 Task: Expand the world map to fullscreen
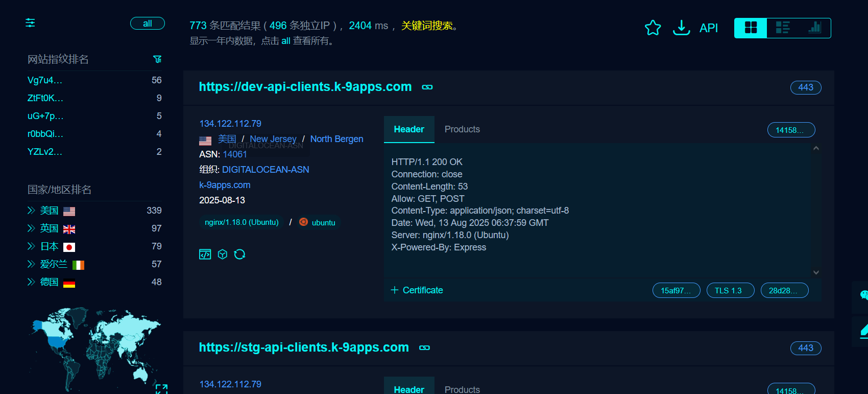[161, 389]
